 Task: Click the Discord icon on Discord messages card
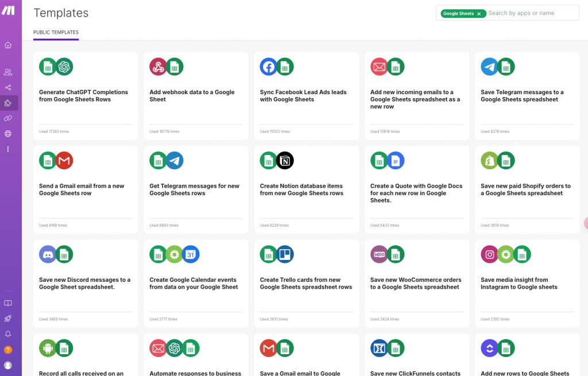tap(48, 254)
